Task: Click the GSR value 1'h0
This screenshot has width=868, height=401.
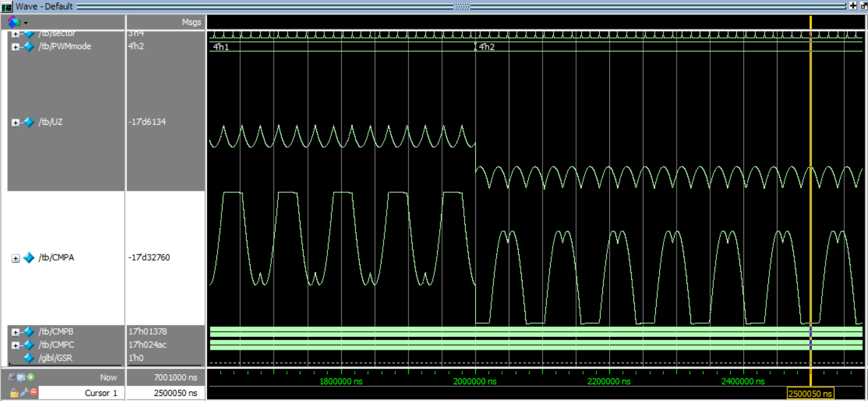Action: coord(136,357)
